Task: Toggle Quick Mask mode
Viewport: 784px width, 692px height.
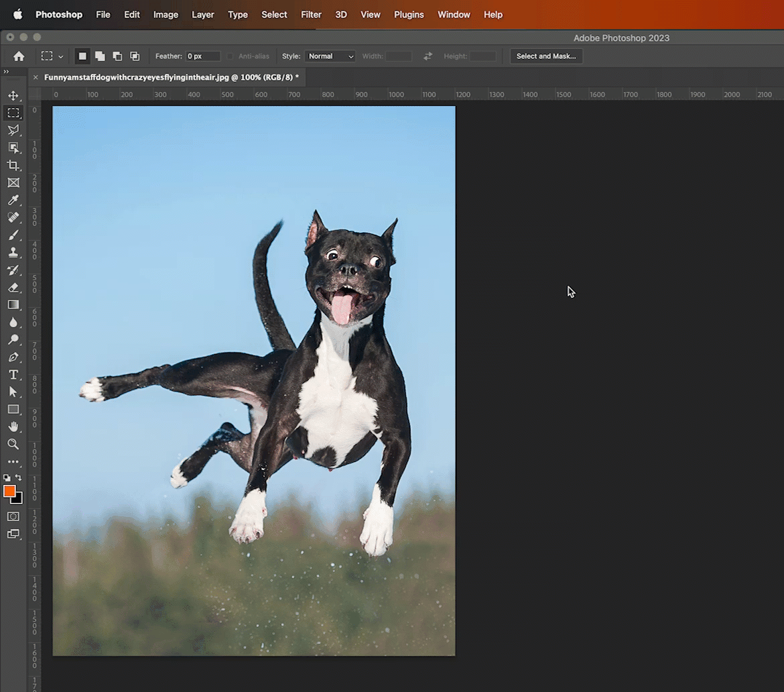Action: pyautogui.click(x=13, y=516)
